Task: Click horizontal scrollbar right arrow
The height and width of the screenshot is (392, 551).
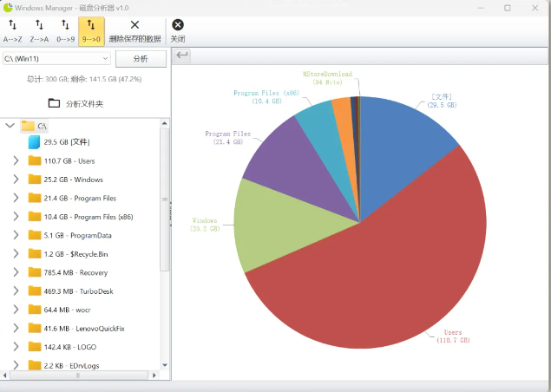Action: click(x=154, y=376)
